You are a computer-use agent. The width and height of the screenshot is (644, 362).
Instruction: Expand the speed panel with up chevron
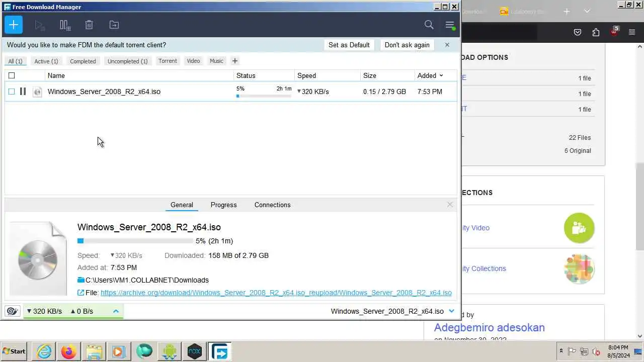tap(116, 311)
